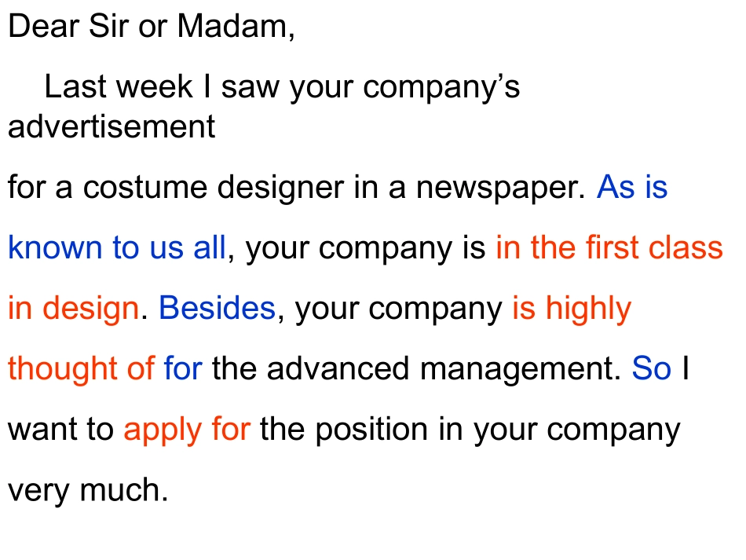Click the blue word 'Besides'
The image size is (746, 560).
[x=217, y=309]
